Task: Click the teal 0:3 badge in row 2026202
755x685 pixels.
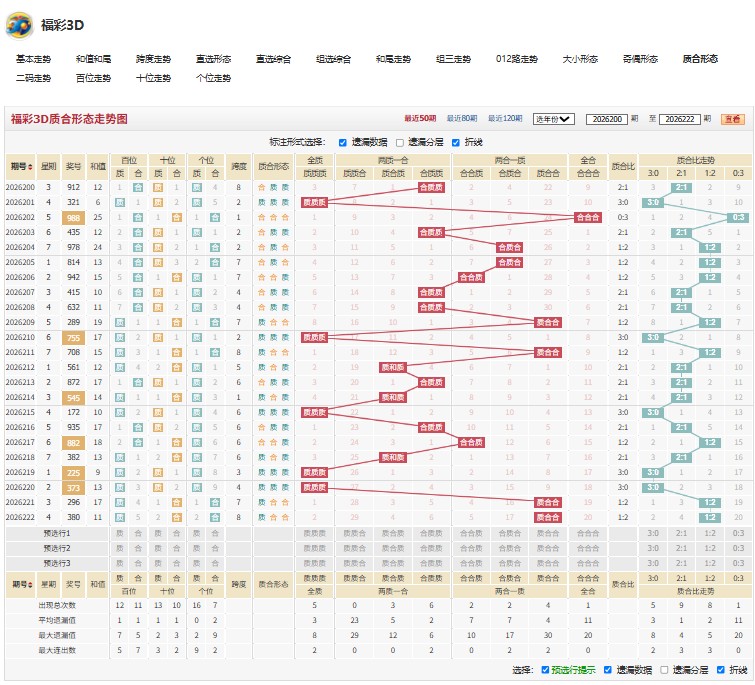Action: 738,218
